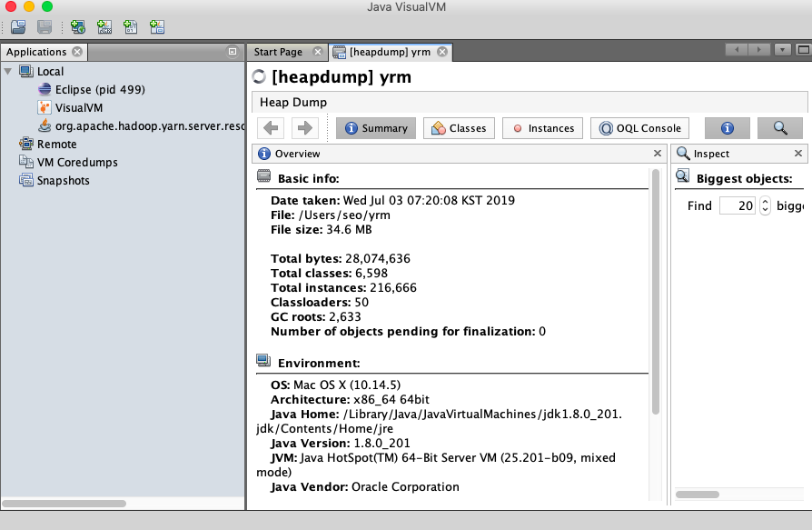Open the Instances view
This screenshot has width=812, height=530.
pos(543,128)
